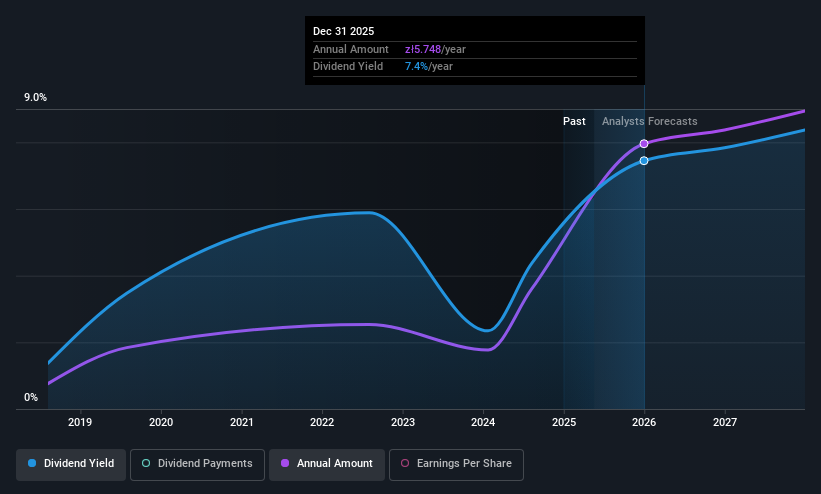
Task: Click the 9.0% y-axis label
Action: [x=35, y=97]
